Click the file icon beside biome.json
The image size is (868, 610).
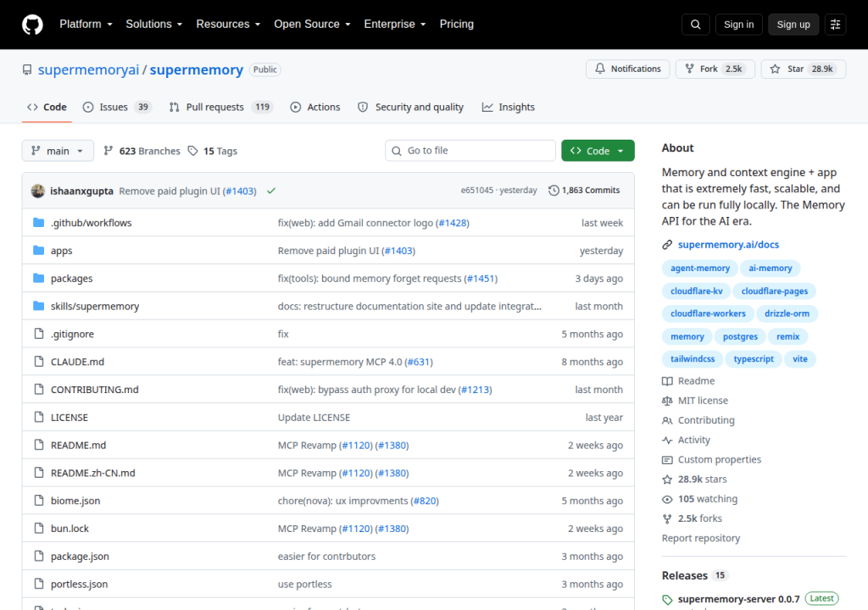pos(39,501)
